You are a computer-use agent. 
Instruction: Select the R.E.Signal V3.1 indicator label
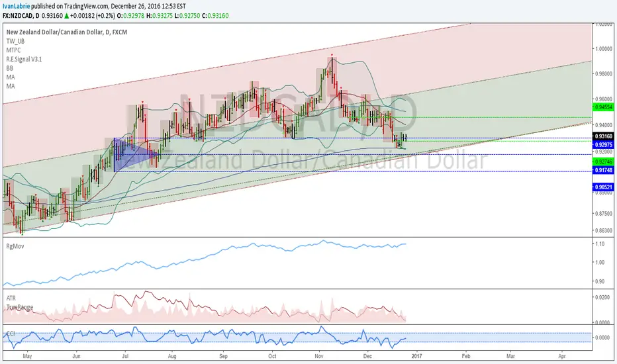pyautogui.click(x=24, y=59)
